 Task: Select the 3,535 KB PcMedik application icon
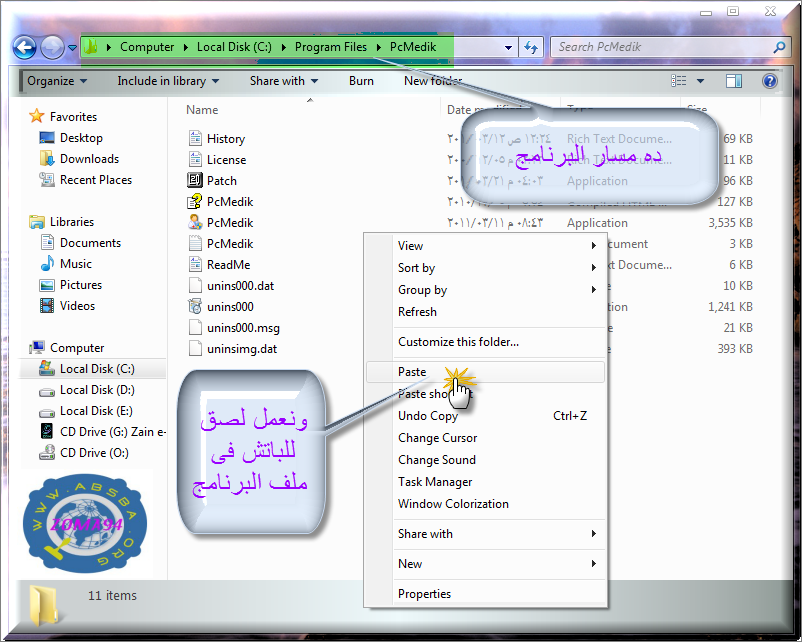pos(195,223)
